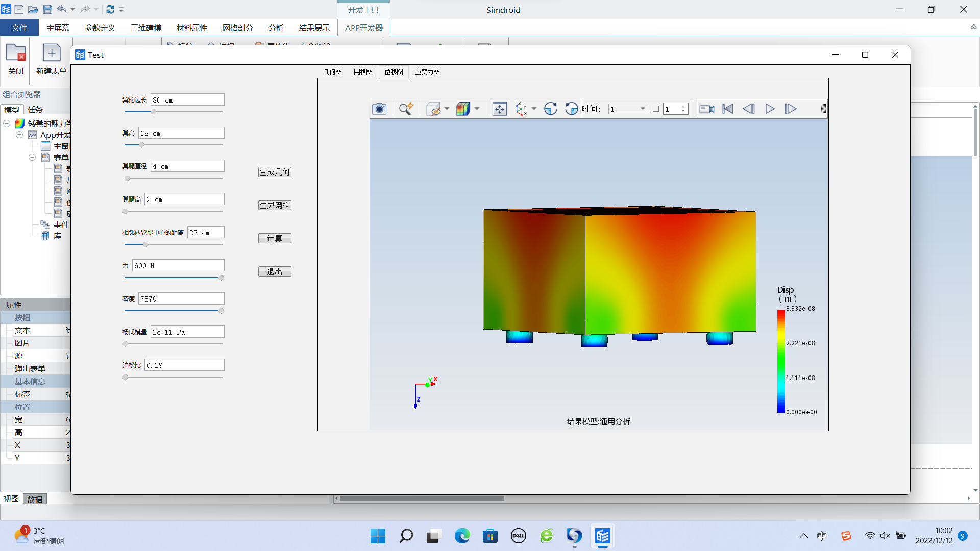Click the Refresh icon in quick access toolbar
Image resolution: width=980 pixels, height=551 pixels.
pos(110,9)
